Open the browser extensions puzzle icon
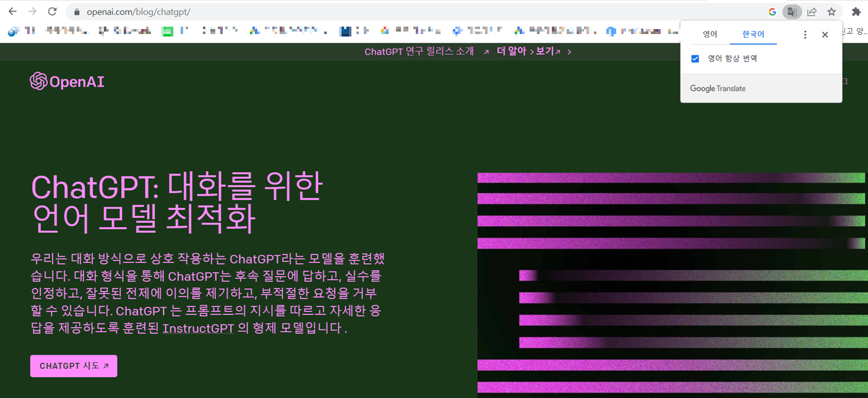868x398 pixels. pos(856,11)
